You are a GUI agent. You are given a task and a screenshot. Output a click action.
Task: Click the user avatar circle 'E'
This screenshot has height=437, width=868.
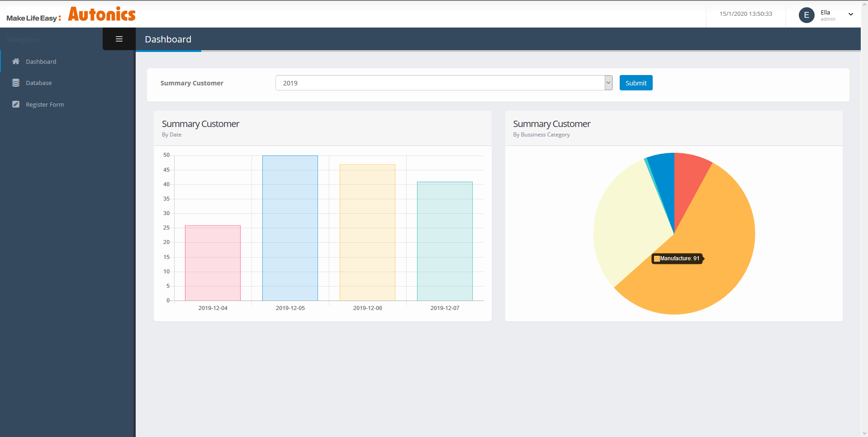click(x=806, y=15)
